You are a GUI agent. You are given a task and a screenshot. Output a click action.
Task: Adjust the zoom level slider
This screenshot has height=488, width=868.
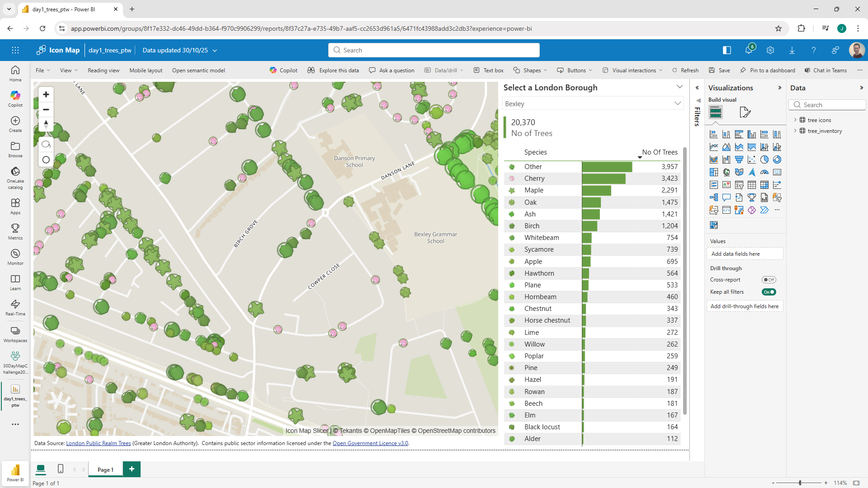pos(800,483)
